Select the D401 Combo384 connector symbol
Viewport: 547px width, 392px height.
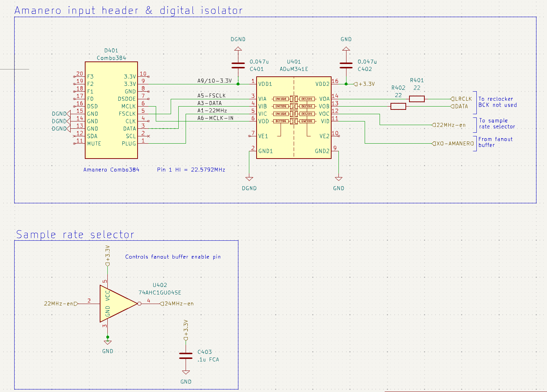[x=111, y=110]
